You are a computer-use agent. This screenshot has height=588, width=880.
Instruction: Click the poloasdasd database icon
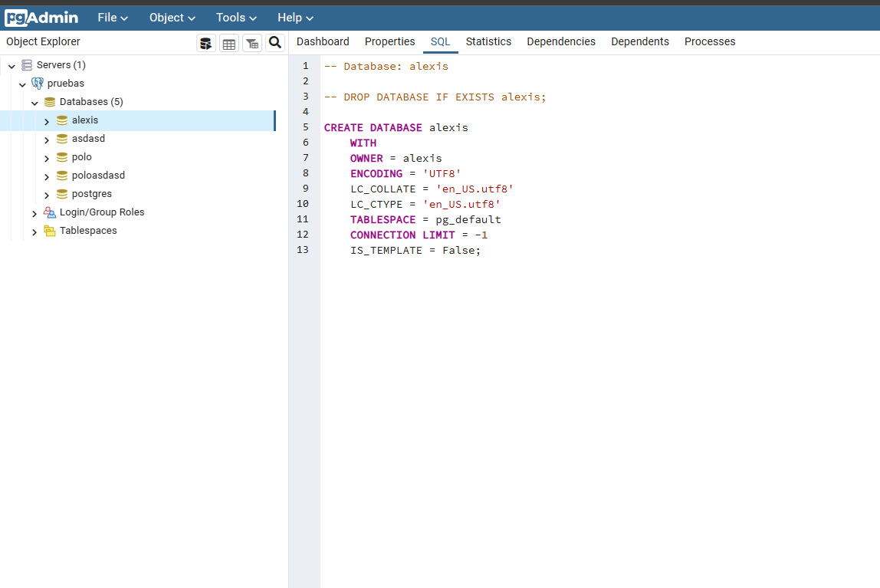pos(62,176)
